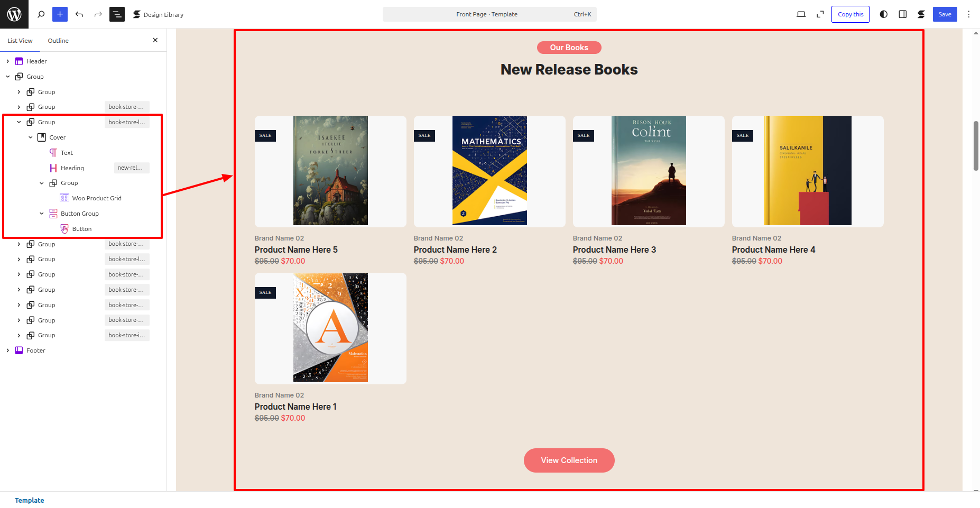The height and width of the screenshot is (508, 980).
Task: Toggle the Styles half-circle icon
Action: pyautogui.click(x=883, y=14)
